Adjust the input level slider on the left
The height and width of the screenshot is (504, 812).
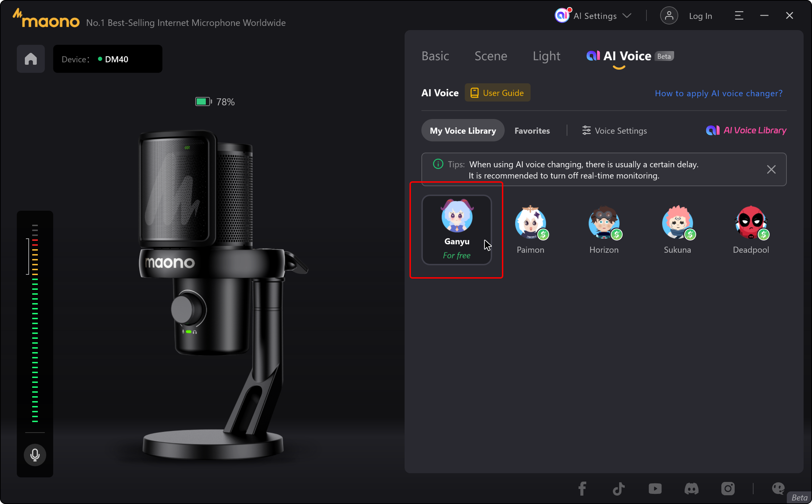click(28, 257)
